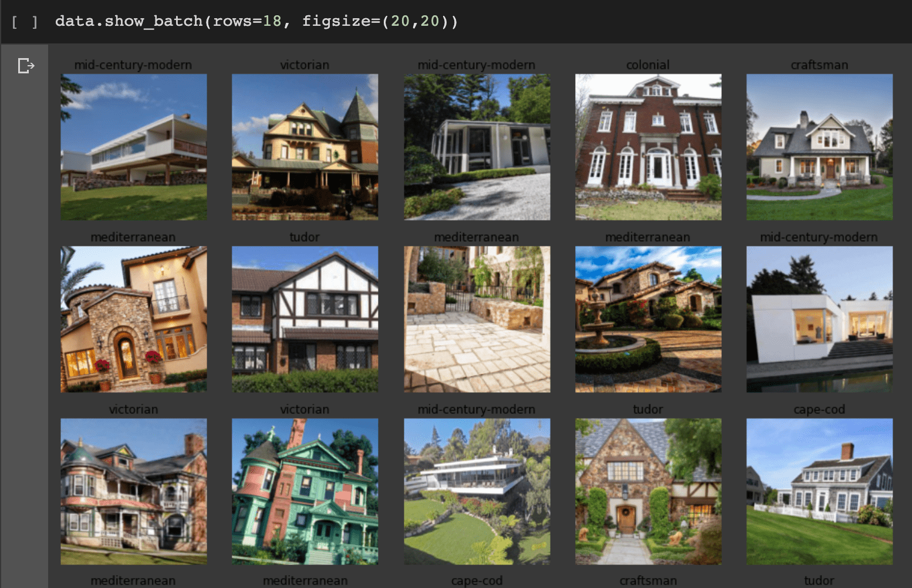Click the mediterranean house with fountain
The width and height of the screenshot is (912, 588).
click(648, 319)
